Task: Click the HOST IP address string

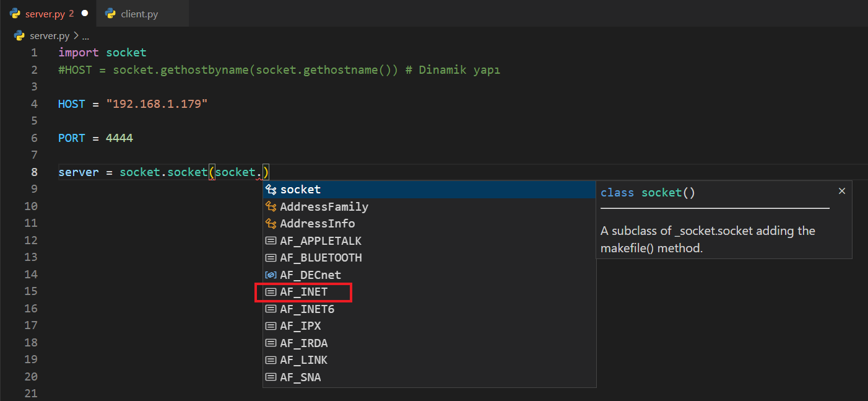Action: tap(157, 104)
